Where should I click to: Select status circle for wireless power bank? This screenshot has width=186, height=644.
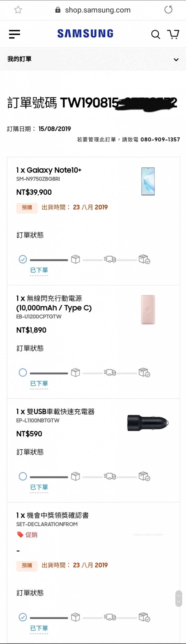23,372
